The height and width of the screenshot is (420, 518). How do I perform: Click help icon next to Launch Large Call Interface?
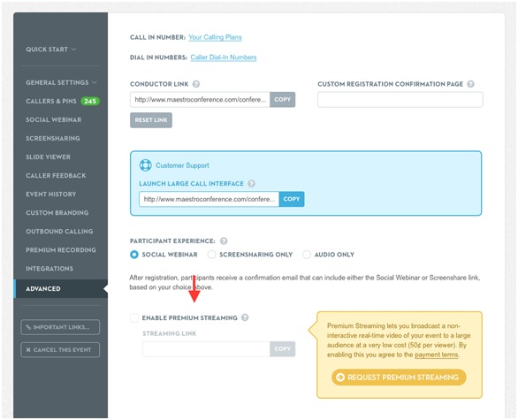pyautogui.click(x=251, y=183)
